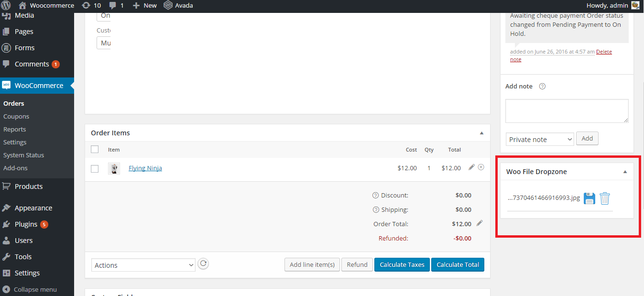Click the uploaded file name ending 6993.jpg
This screenshot has width=644, height=296.
544,197
